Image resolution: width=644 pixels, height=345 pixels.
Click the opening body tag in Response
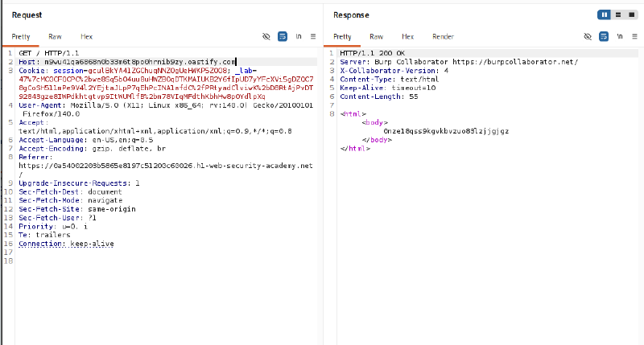(374, 123)
